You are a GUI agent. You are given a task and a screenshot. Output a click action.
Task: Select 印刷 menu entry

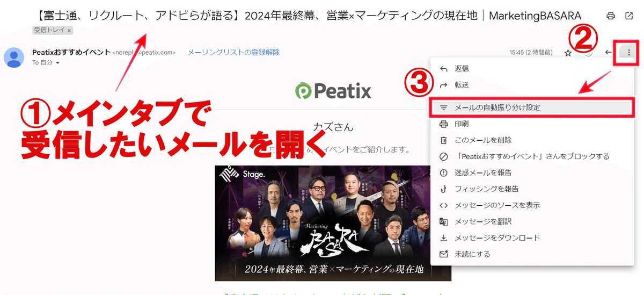(x=532, y=124)
